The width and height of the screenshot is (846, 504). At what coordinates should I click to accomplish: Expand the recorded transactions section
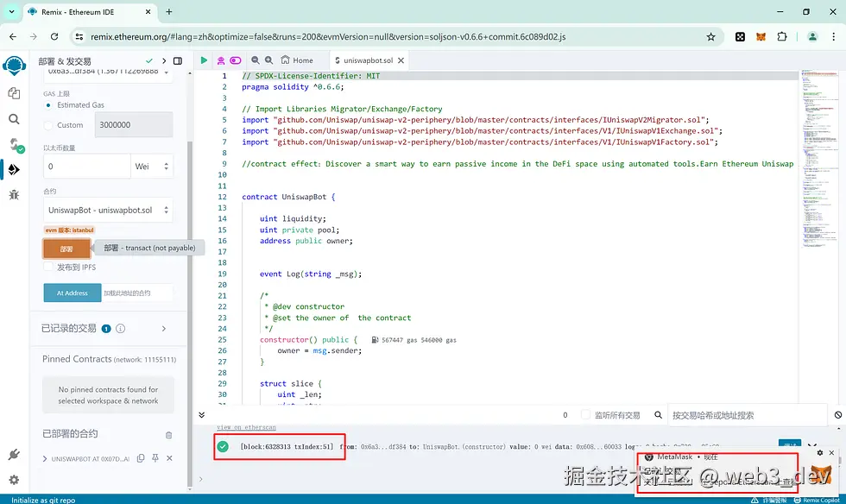coord(163,329)
